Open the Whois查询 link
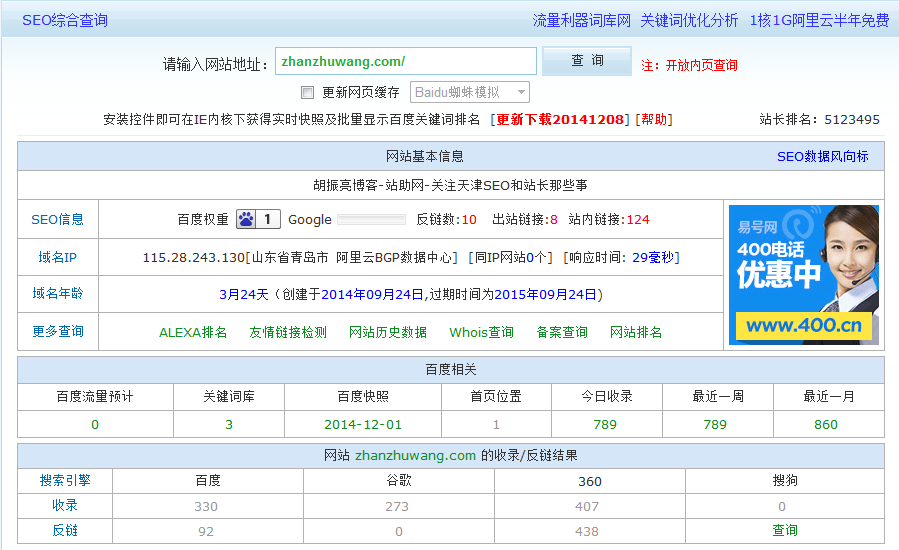The image size is (899, 550). 481,332
